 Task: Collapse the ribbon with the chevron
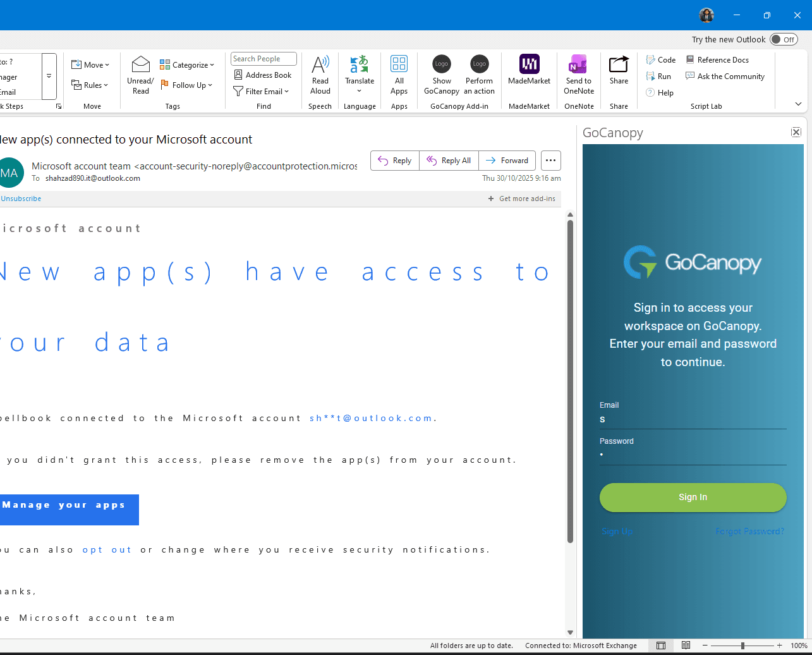click(798, 104)
